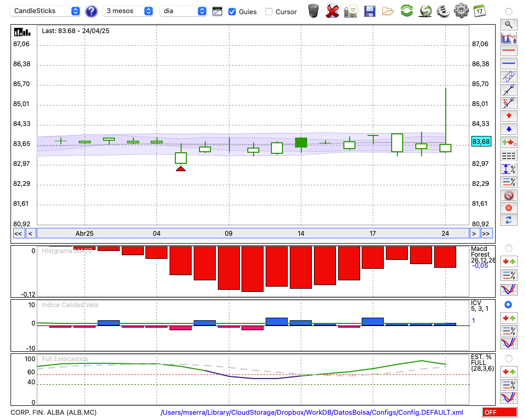Click indicator curve button in MACD panel
Screen dimensions: 525x420
(509, 289)
